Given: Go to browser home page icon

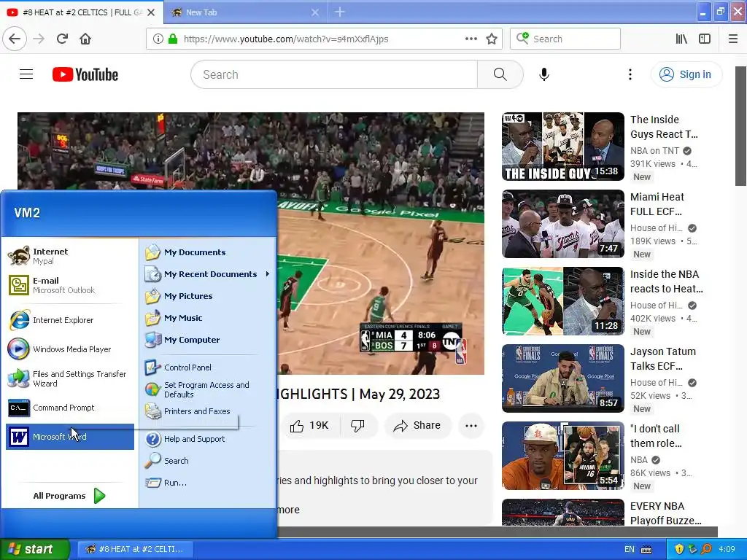Looking at the screenshot, I should pyautogui.click(x=85, y=39).
